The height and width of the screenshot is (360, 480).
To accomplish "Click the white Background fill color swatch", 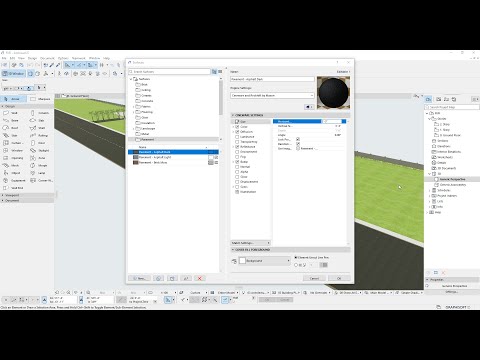I will coord(242,261).
